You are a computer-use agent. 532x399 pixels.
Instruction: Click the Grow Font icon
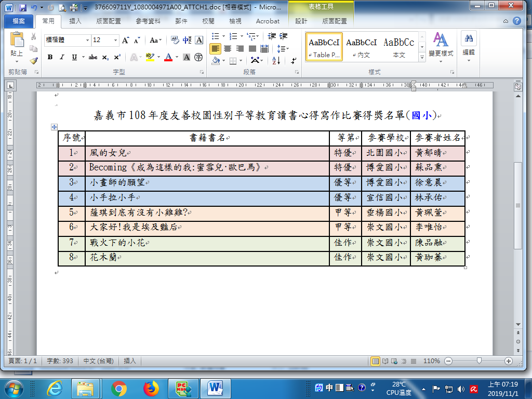tap(125, 40)
